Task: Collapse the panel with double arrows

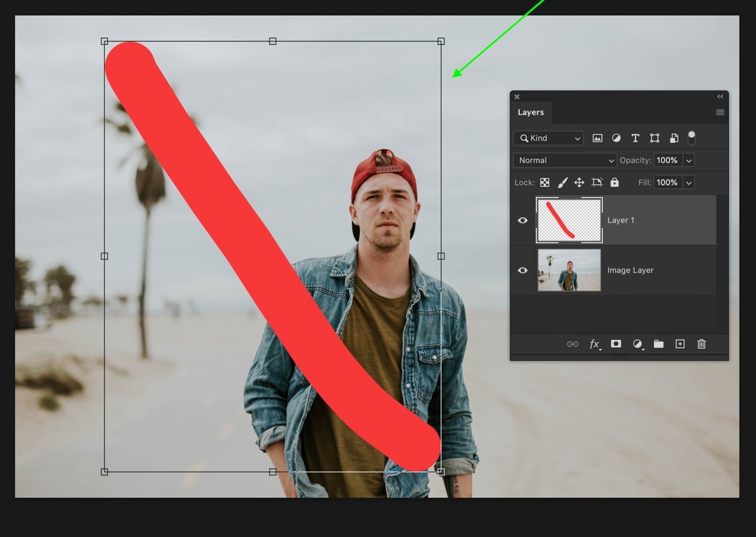Action: click(x=720, y=96)
